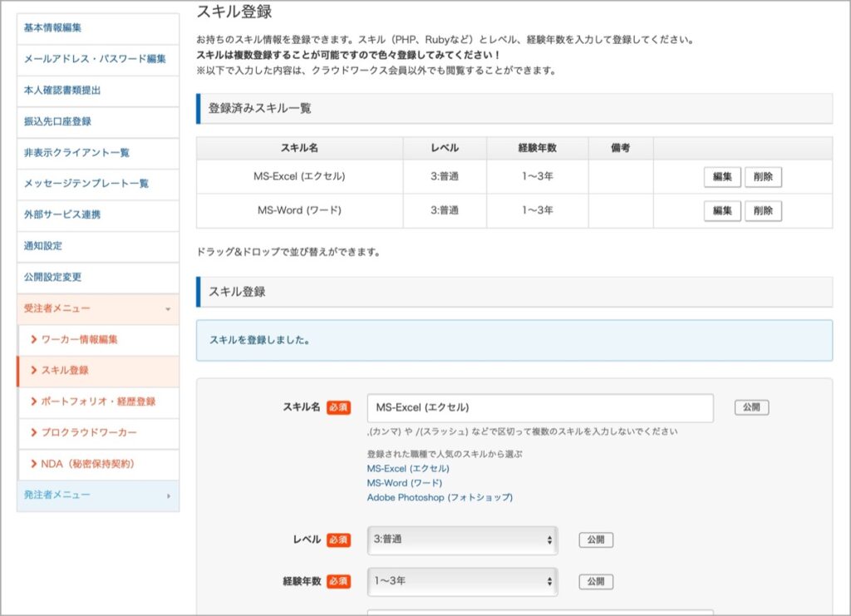Click the 編集 button for MS-Excel row
Image resolution: width=851 pixels, height=616 pixels.
(x=722, y=177)
